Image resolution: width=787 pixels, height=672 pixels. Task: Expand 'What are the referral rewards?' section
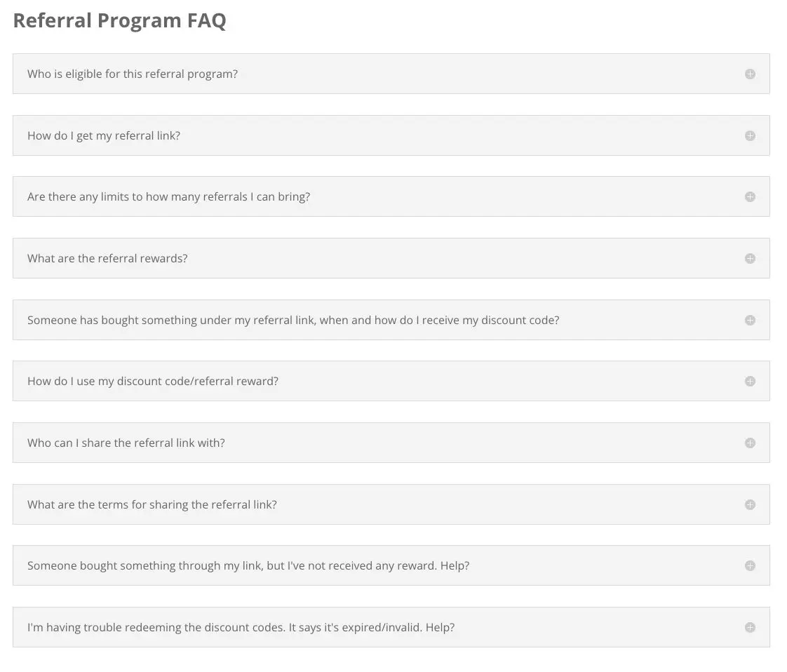point(391,258)
